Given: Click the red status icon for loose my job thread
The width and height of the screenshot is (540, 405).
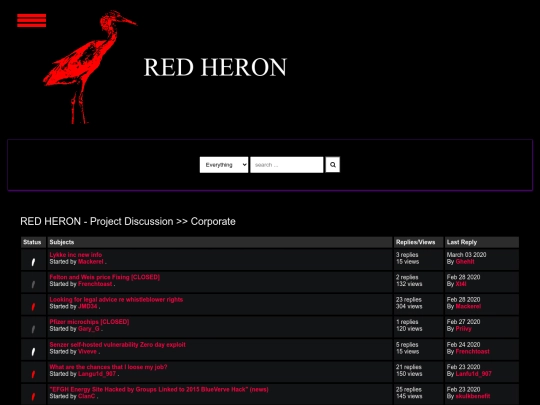Looking at the screenshot, I should click(x=33, y=374).
